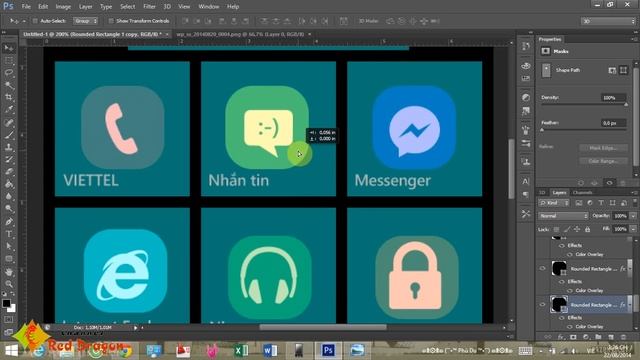Collapse effects of the selected Rounded Rectangle
This screenshot has height=360, width=640.
629,304
